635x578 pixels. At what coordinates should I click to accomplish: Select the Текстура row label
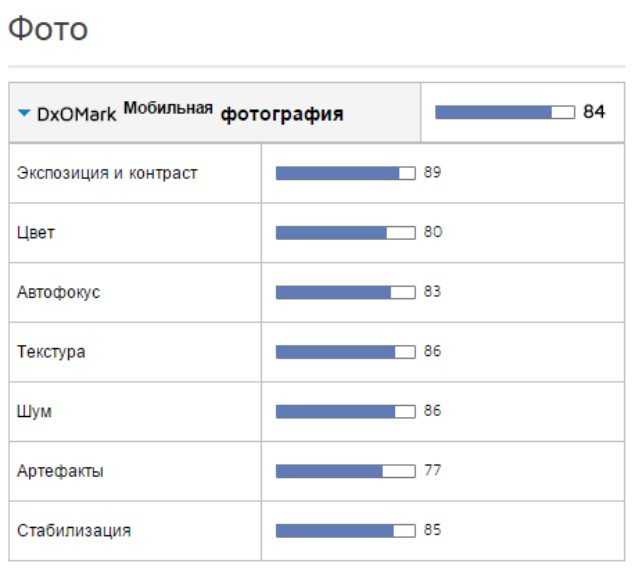pos(51,352)
